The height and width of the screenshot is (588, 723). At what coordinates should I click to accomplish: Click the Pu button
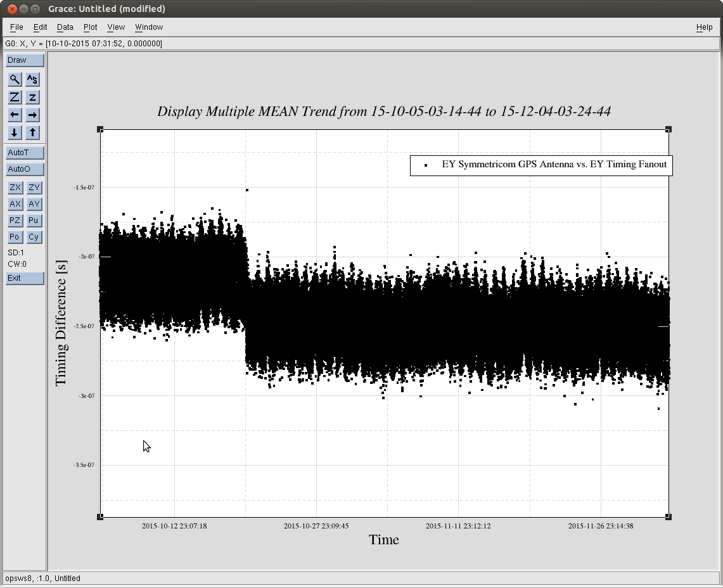[34, 220]
